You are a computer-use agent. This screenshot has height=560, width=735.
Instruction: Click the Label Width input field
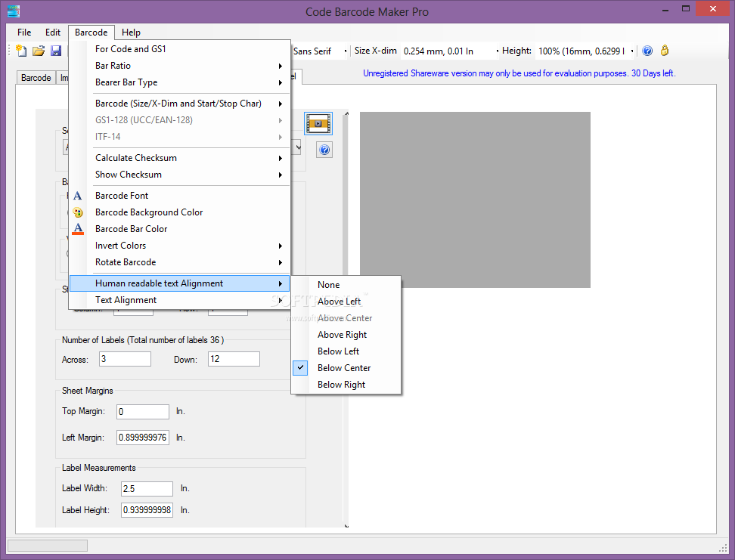pyautogui.click(x=147, y=489)
